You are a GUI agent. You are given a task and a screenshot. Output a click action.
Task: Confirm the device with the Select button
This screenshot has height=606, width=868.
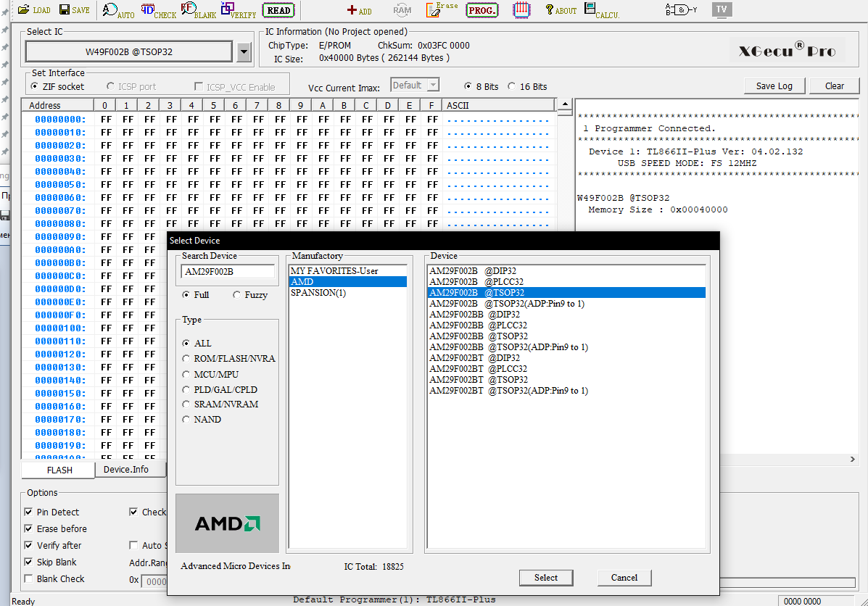pos(546,577)
